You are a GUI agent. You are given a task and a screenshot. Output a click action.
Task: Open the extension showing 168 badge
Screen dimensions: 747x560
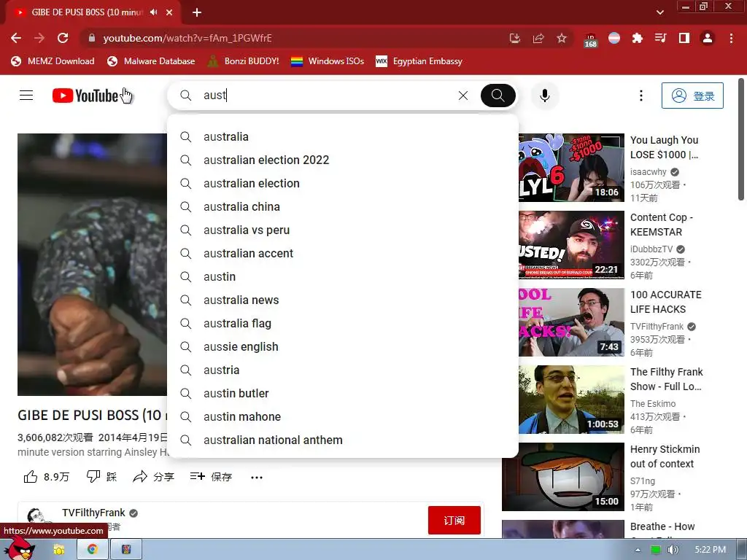click(590, 40)
